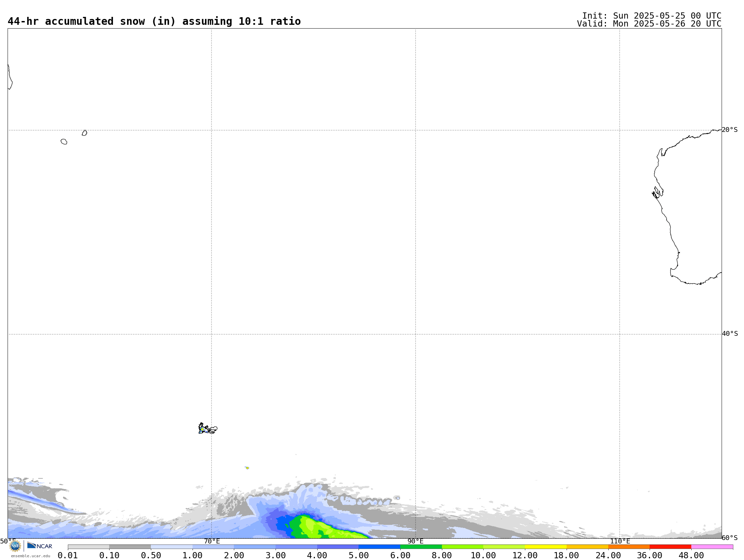Click the small yellow-green Heard Island snow spot
744x560 pixels.
[x=247, y=468]
